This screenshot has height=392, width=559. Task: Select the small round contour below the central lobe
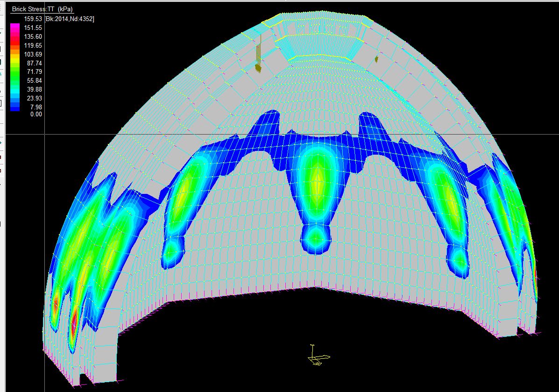tap(316, 238)
